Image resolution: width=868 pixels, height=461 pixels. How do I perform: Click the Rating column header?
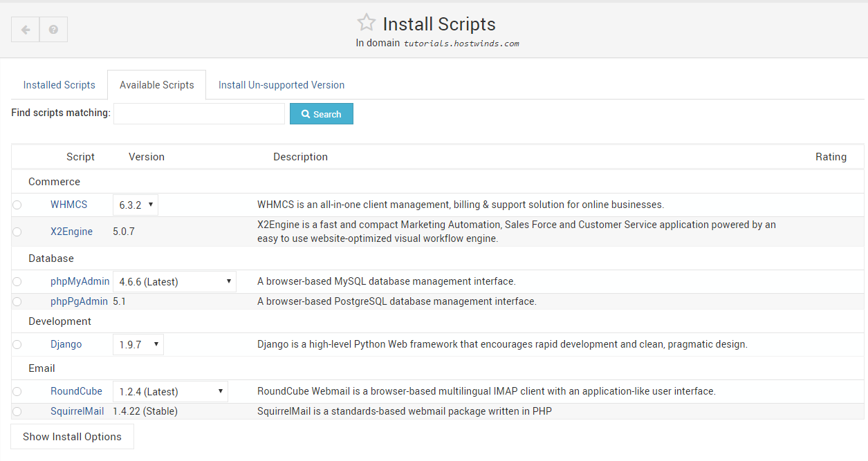[831, 157]
